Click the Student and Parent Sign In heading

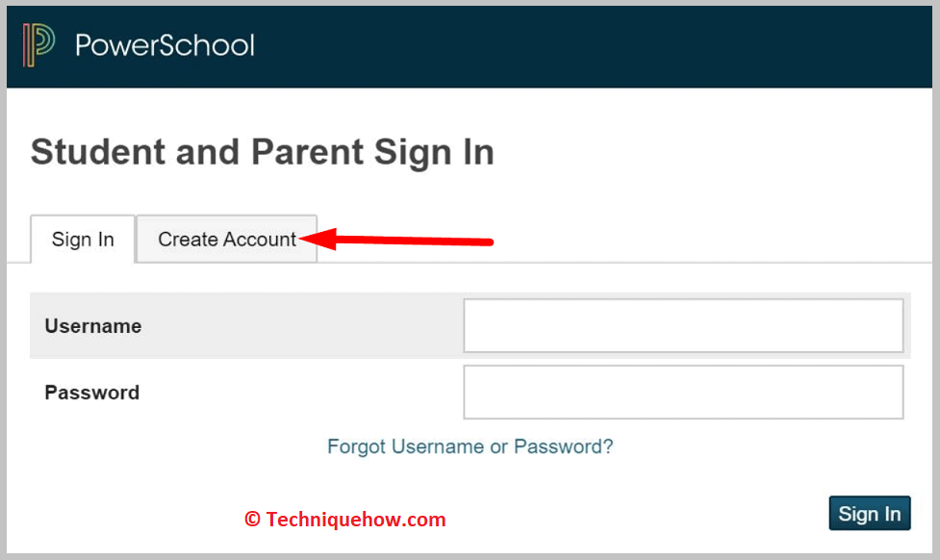pos(262,151)
